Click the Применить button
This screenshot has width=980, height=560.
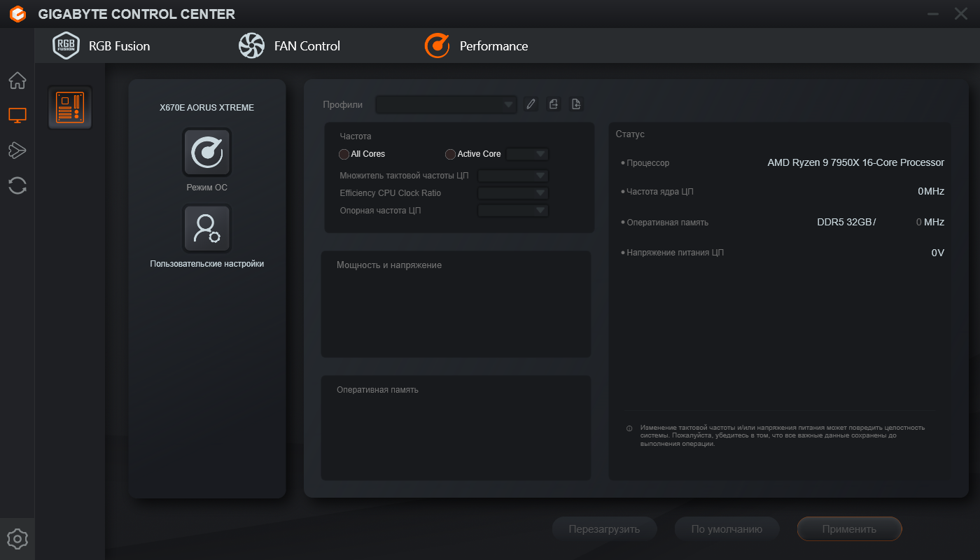(849, 529)
